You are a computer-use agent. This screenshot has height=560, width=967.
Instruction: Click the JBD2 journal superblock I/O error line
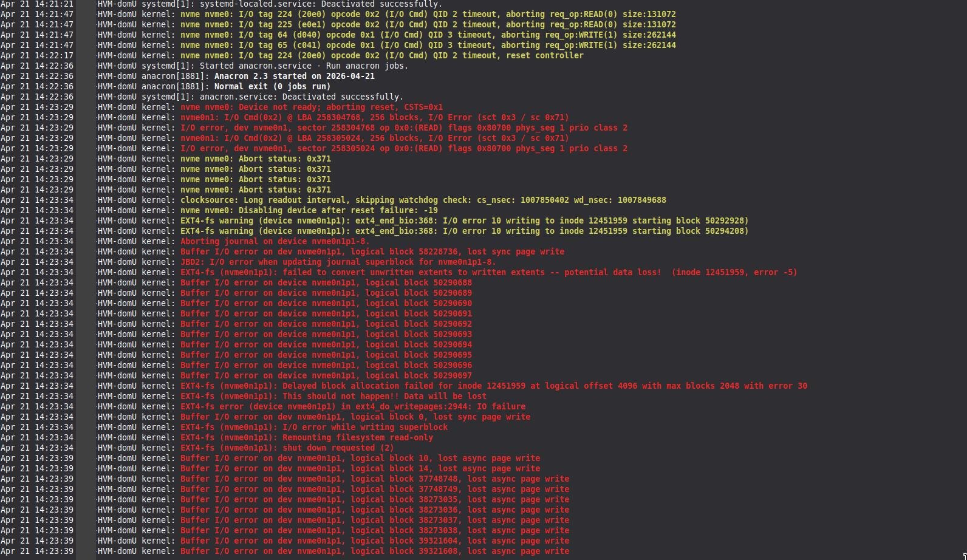click(x=338, y=262)
